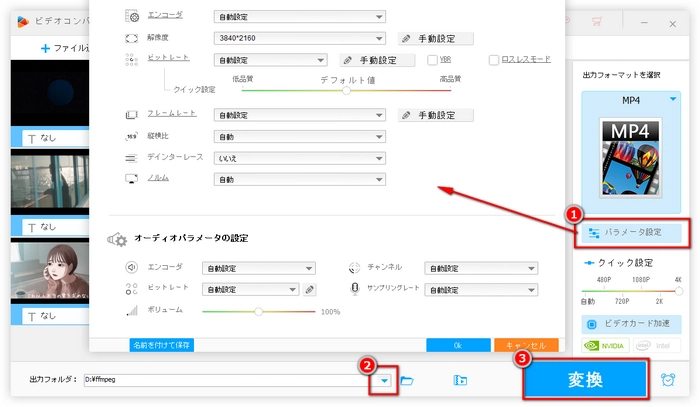The image size is (700, 407).
Task: Toggle the video card acceleration button
Action: point(631,324)
